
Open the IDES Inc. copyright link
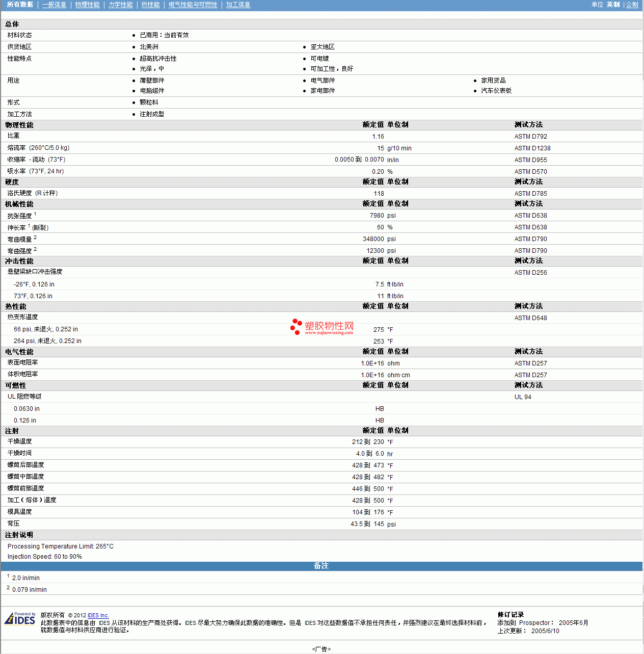(98, 615)
